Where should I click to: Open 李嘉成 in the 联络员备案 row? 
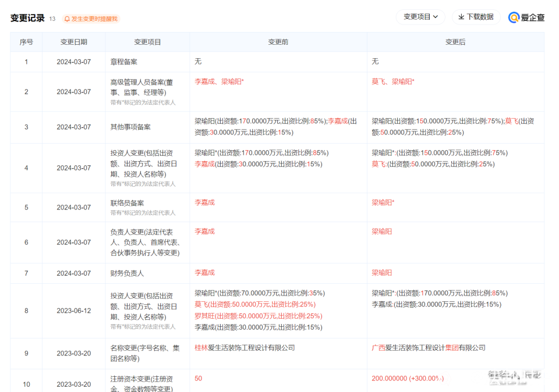[x=204, y=202]
